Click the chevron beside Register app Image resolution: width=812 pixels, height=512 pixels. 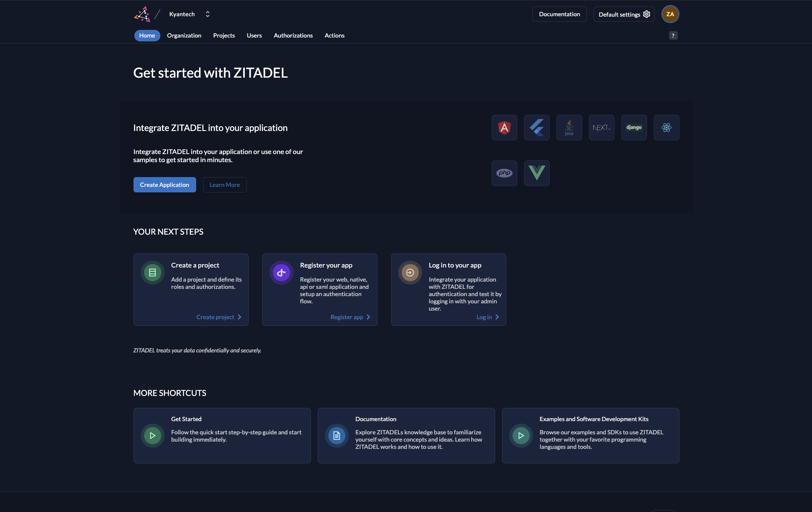[368, 317]
